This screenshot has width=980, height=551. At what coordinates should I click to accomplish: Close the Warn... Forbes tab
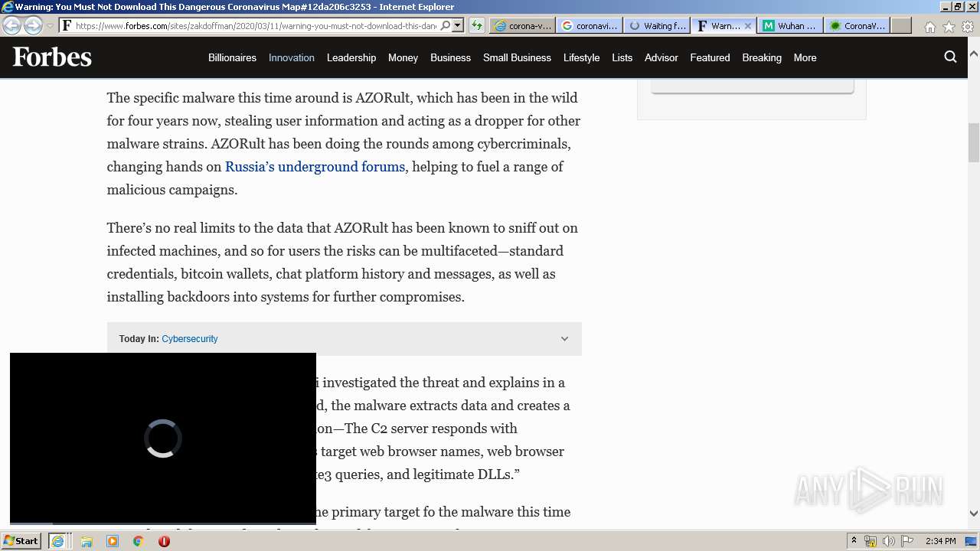(748, 25)
